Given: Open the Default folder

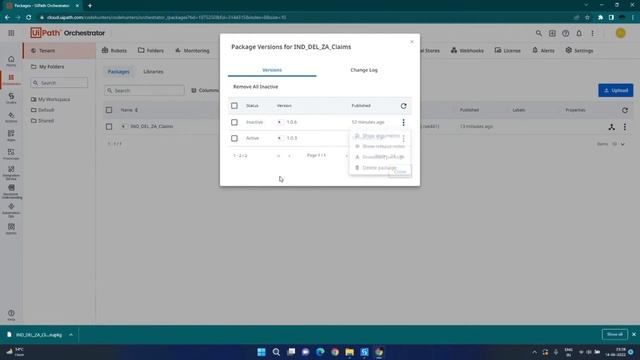Looking at the screenshot, I should (x=42, y=110).
